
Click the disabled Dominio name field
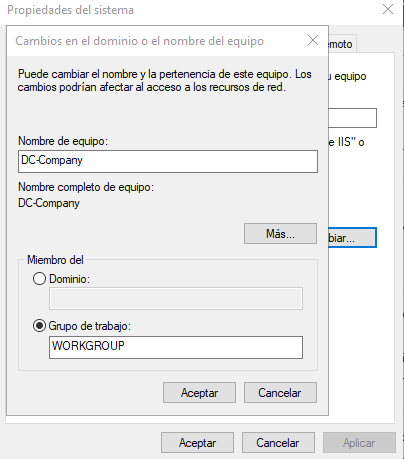tap(176, 298)
